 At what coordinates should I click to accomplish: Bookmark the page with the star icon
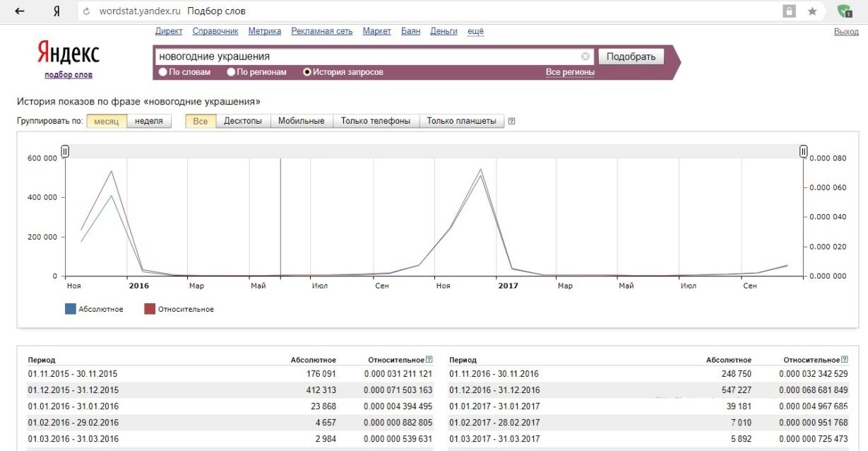pyautogui.click(x=812, y=11)
